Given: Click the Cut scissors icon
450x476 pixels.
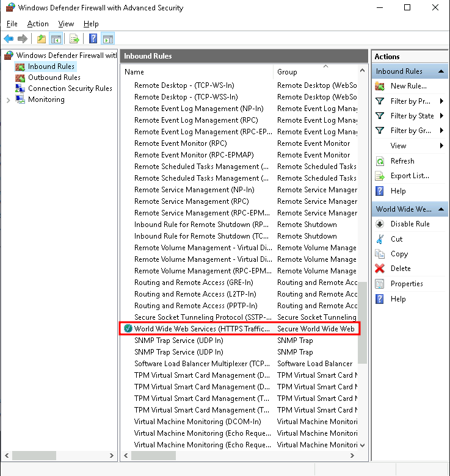Looking at the screenshot, I should (380, 239).
